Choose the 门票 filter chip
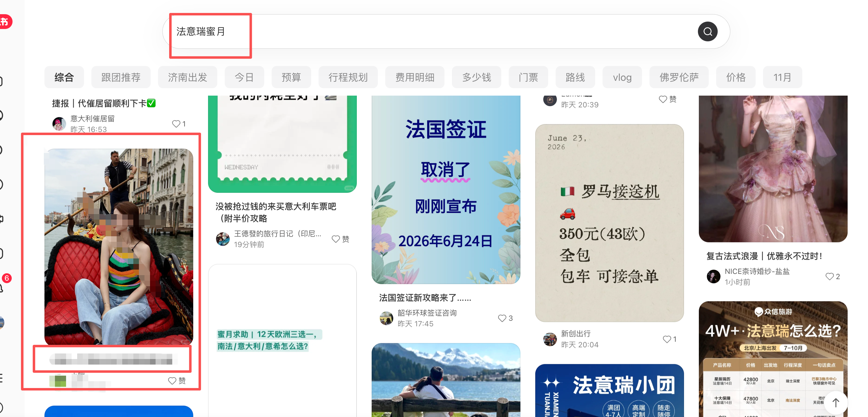Screen dimensions: 868x417 tap(528, 77)
